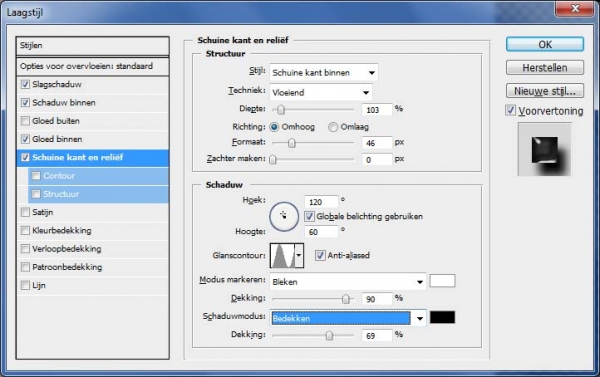The height and width of the screenshot is (377, 600).
Task: Click the OK button
Action: click(x=545, y=44)
